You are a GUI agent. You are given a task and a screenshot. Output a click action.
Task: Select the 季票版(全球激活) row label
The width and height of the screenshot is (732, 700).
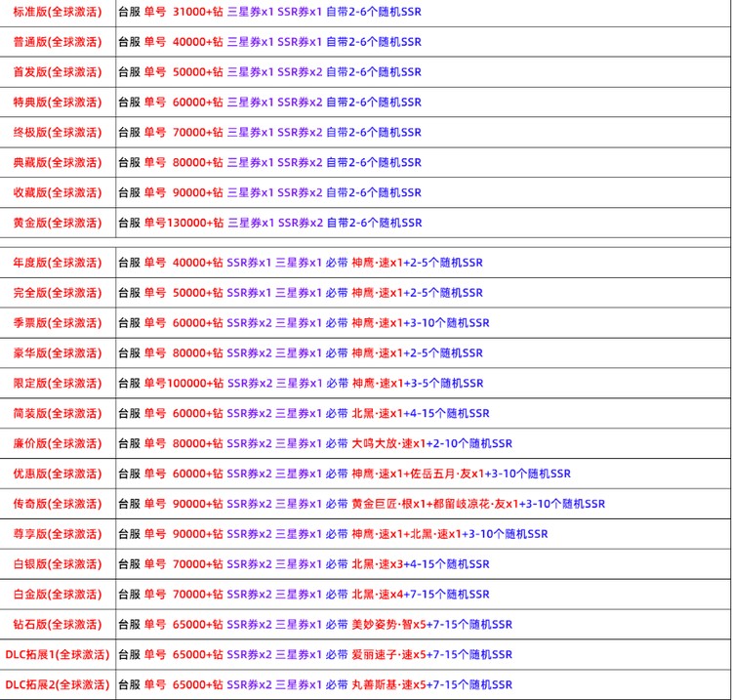coord(57,323)
